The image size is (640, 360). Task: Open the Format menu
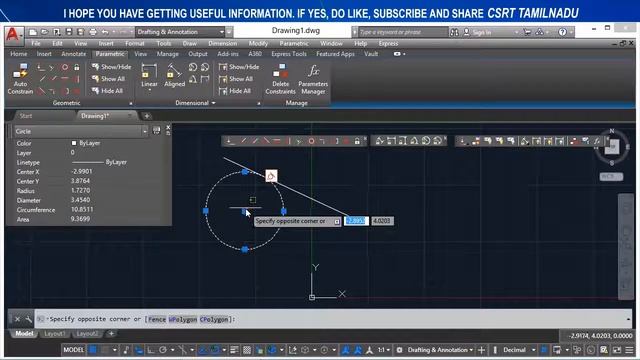coord(134,43)
